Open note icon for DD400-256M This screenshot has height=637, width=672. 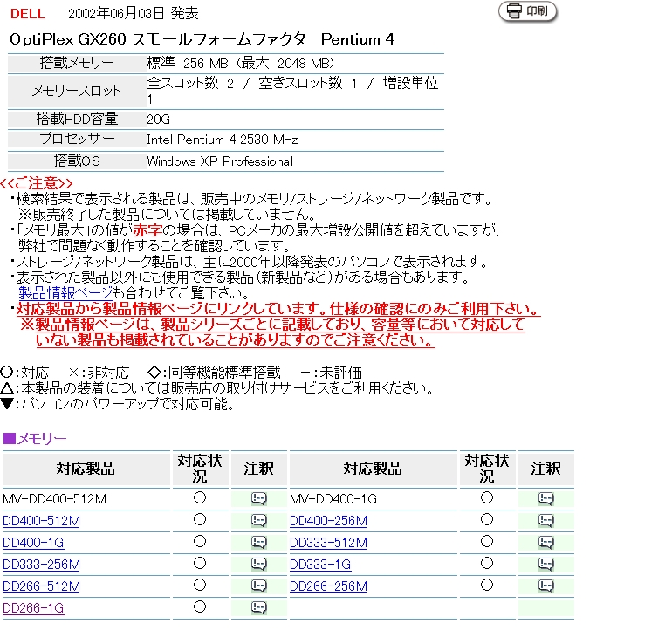(x=546, y=520)
